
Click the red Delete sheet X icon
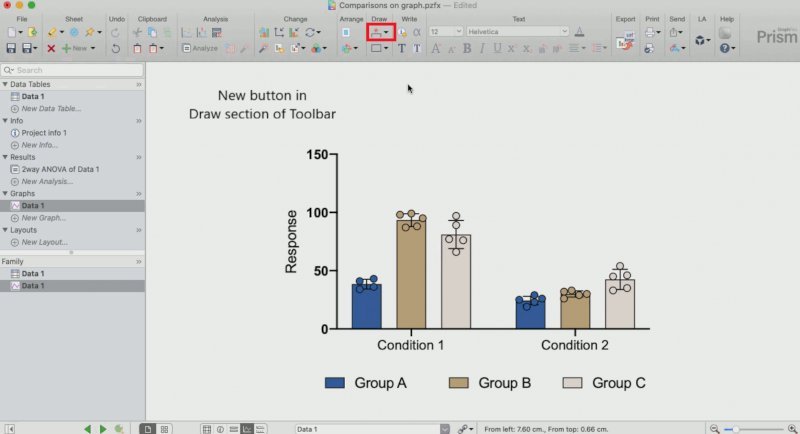[51, 48]
